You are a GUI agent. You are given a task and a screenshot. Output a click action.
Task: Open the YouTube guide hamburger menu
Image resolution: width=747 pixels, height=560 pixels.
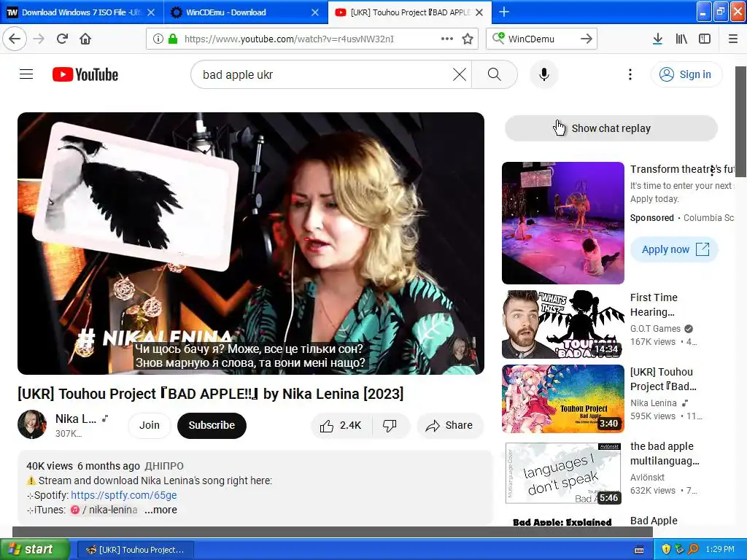click(26, 74)
